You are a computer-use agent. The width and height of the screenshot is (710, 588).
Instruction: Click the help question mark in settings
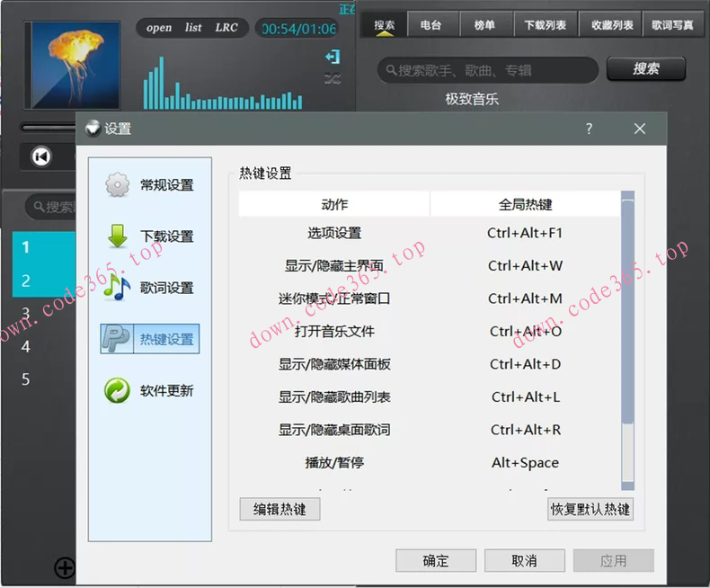point(589,129)
